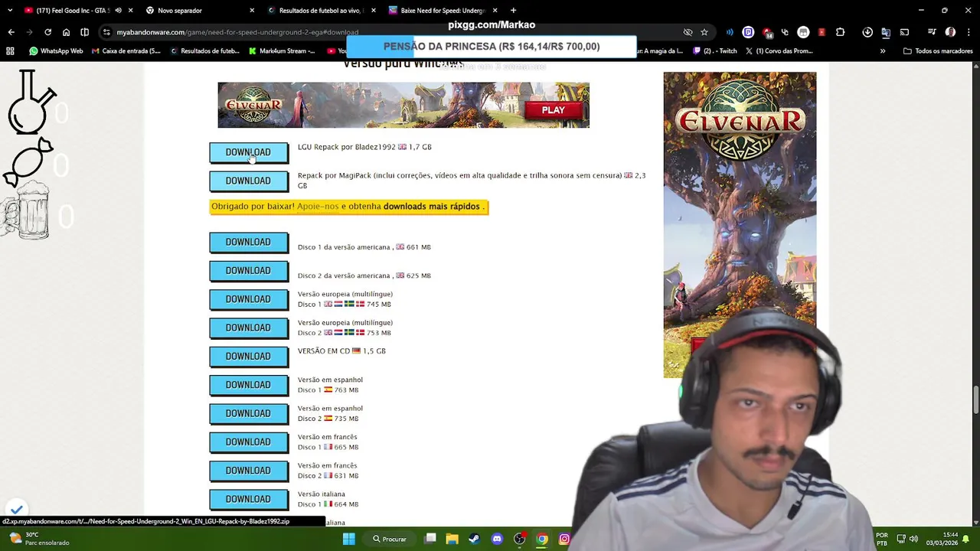The height and width of the screenshot is (551, 980).
Task: Open Instagram from the taskbar
Action: (564, 539)
